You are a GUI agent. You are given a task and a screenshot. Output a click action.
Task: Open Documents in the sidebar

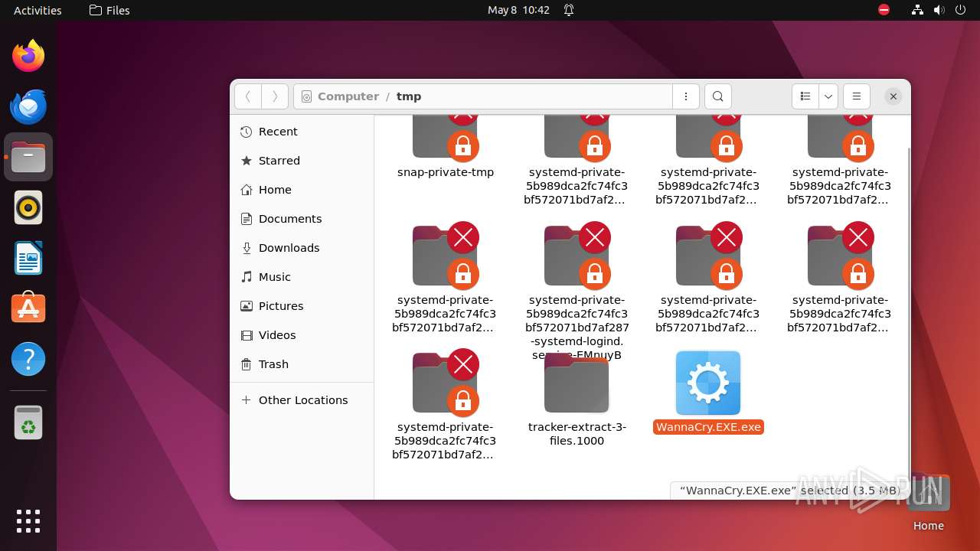tap(302, 219)
